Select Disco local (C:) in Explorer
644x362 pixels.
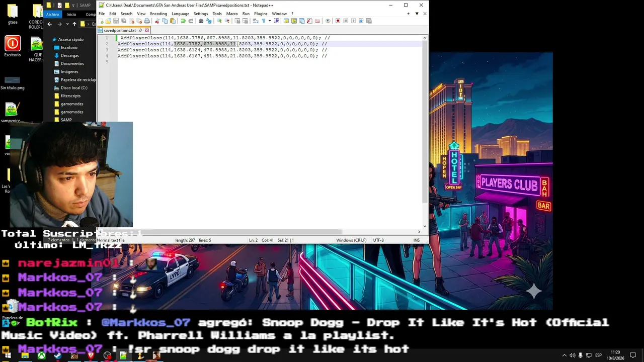coord(74,88)
